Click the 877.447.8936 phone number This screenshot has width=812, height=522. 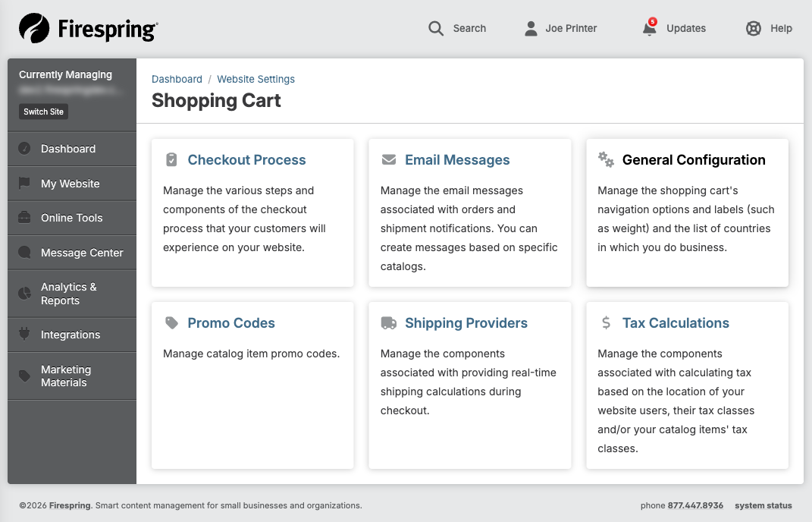click(x=695, y=505)
